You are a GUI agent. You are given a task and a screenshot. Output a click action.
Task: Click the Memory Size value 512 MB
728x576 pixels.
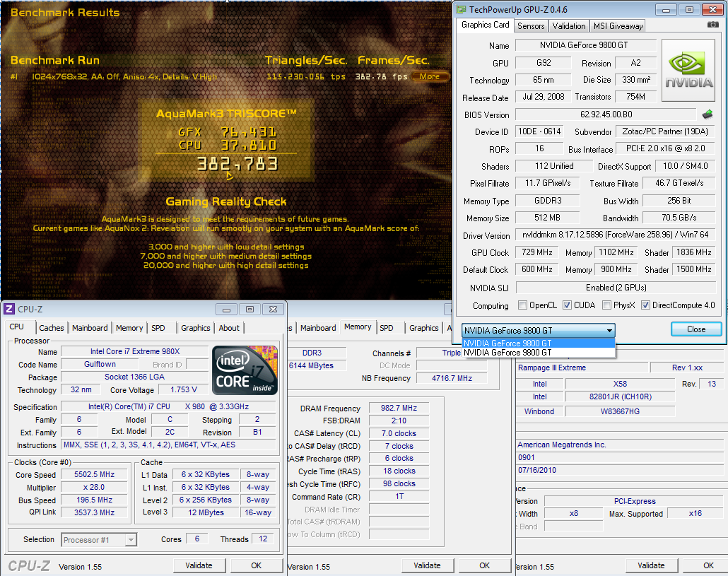547,218
